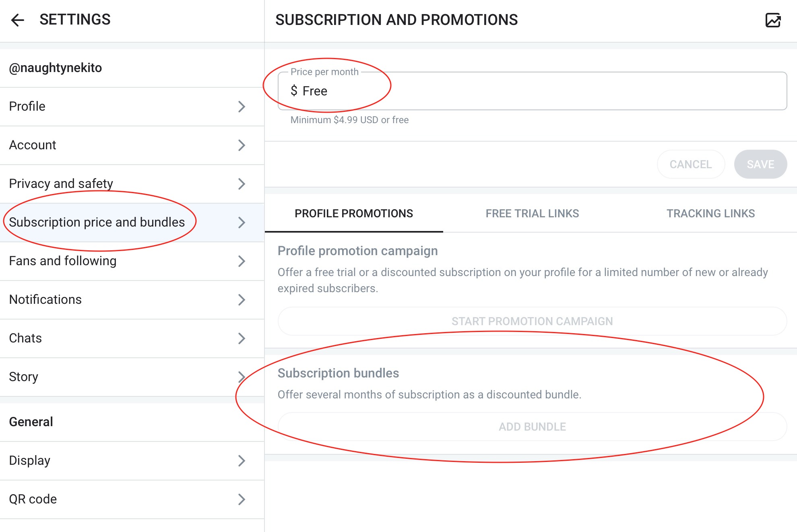Expand the Profile settings chevron
This screenshot has width=797, height=532.
(x=242, y=107)
